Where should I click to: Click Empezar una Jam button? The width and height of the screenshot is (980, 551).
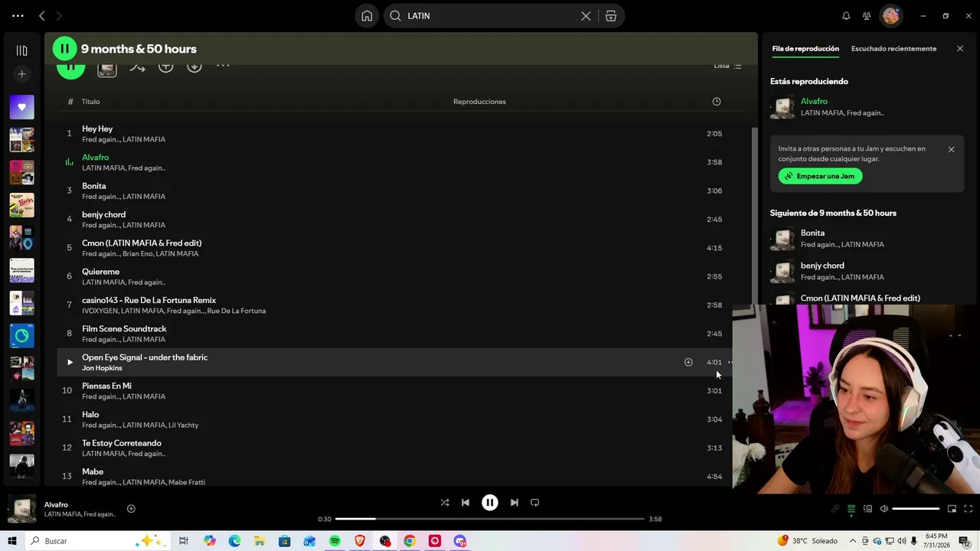820,176
